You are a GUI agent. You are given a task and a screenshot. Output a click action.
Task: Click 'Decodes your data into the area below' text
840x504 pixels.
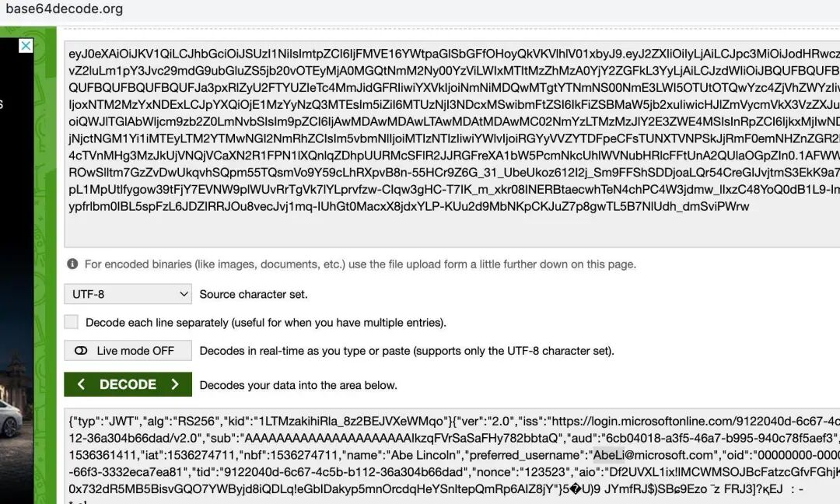tap(299, 385)
